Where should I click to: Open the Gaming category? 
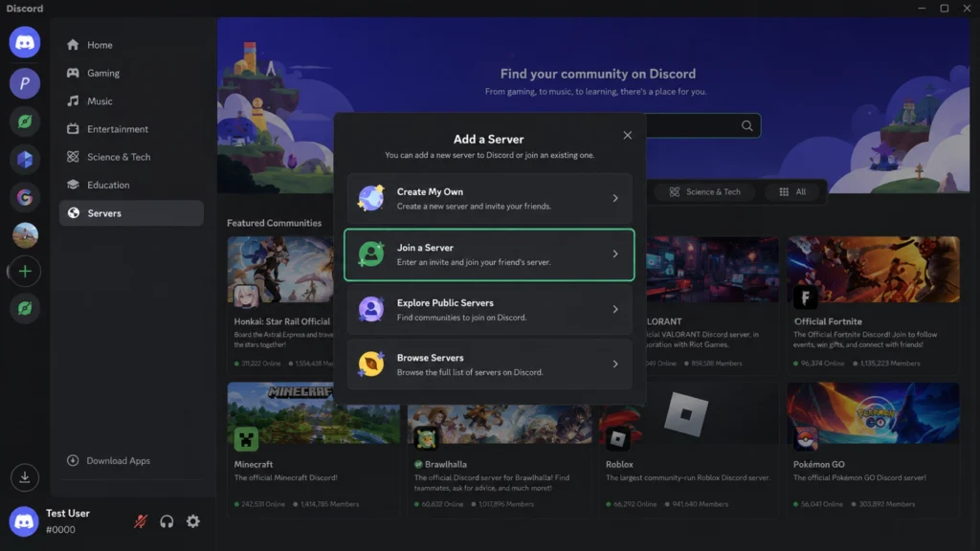click(x=131, y=73)
